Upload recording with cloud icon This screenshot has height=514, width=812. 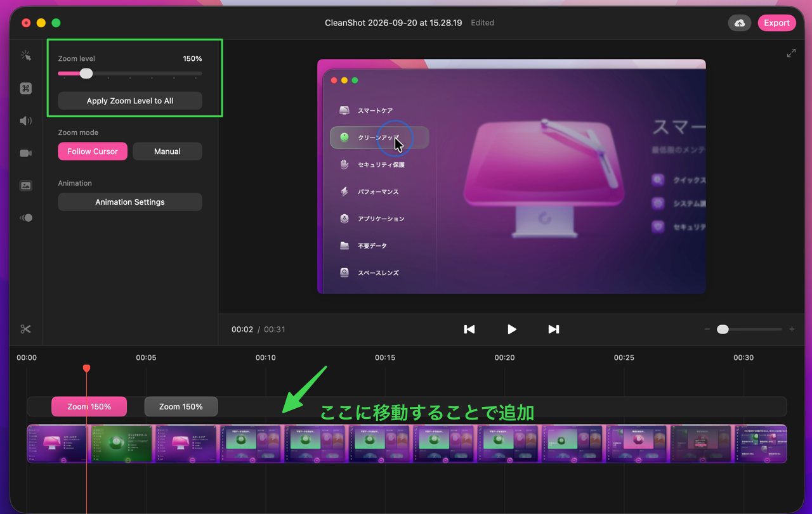740,23
